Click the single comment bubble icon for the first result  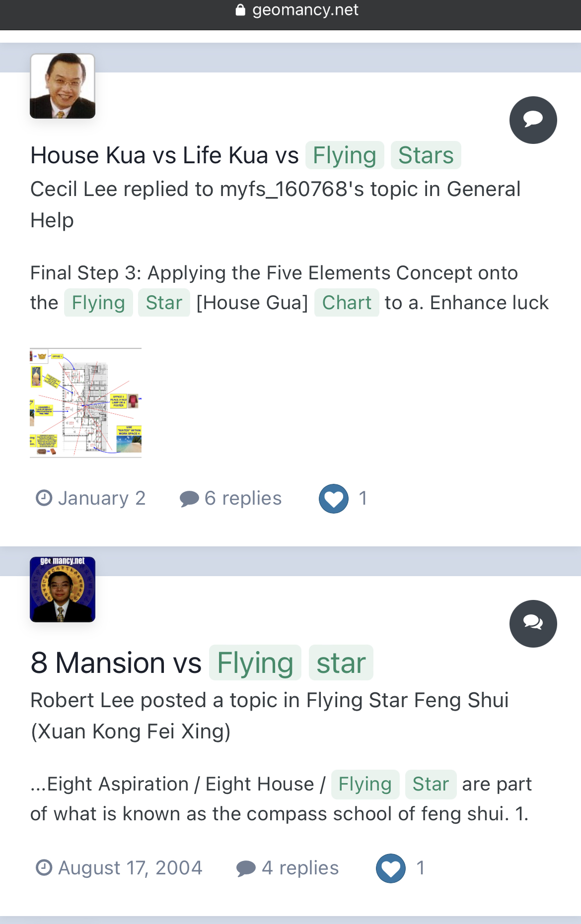pos(533,120)
